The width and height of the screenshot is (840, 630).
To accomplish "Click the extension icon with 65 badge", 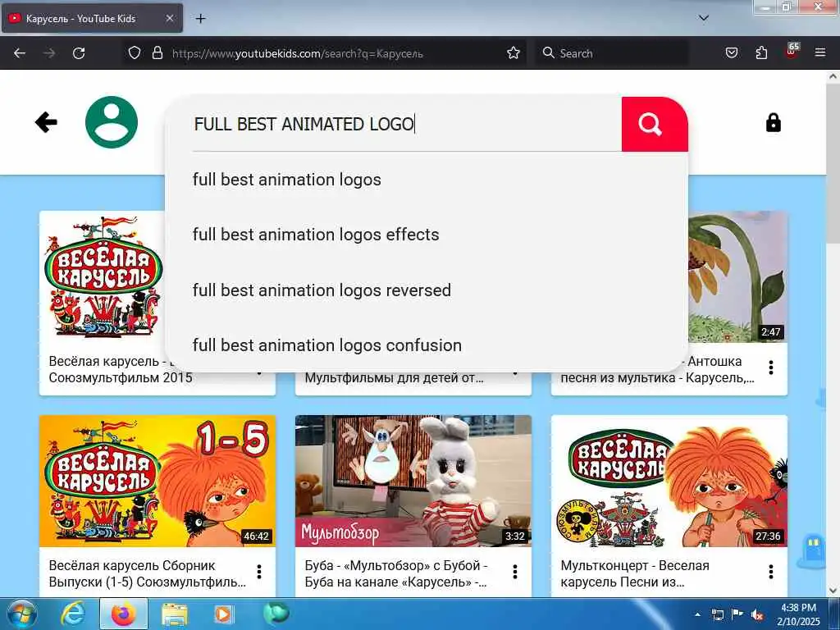I will (792, 52).
